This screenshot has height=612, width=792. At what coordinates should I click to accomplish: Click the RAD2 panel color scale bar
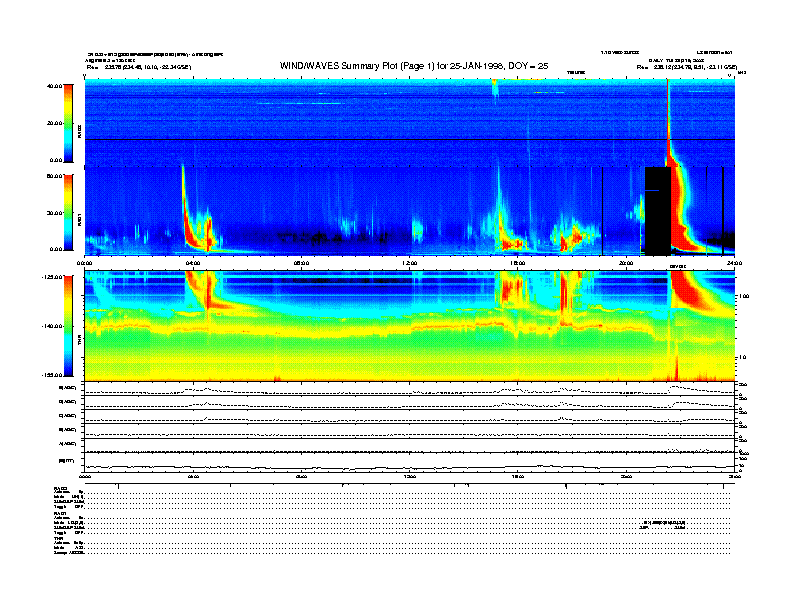(68, 123)
